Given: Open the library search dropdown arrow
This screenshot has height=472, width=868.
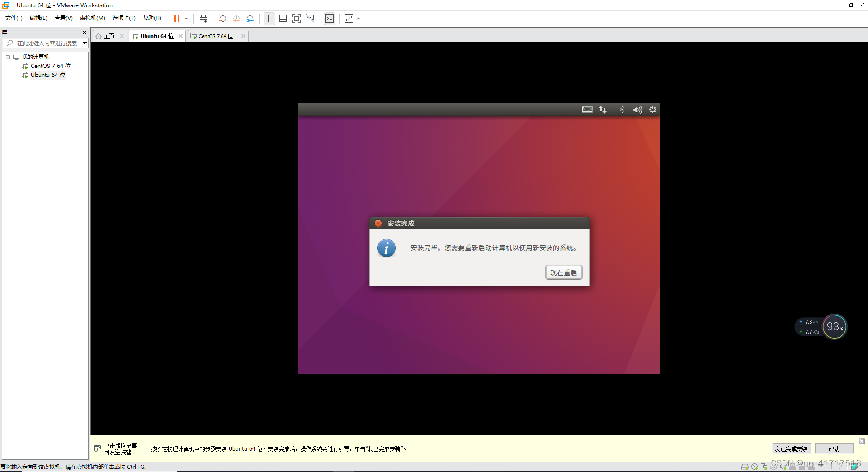Looking at the screenshot, I should 85,43.
